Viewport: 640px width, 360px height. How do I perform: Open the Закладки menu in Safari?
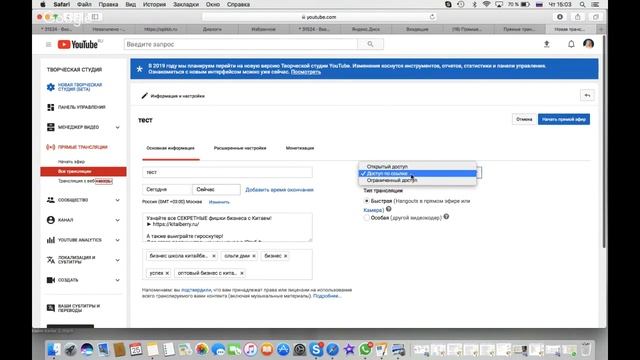point(186,4)
